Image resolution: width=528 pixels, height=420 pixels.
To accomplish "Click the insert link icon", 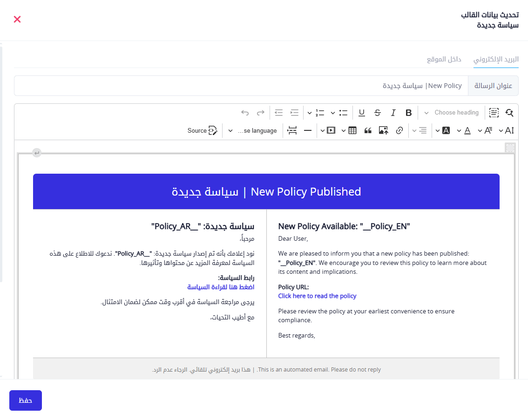I will click(x=399, y=131).
